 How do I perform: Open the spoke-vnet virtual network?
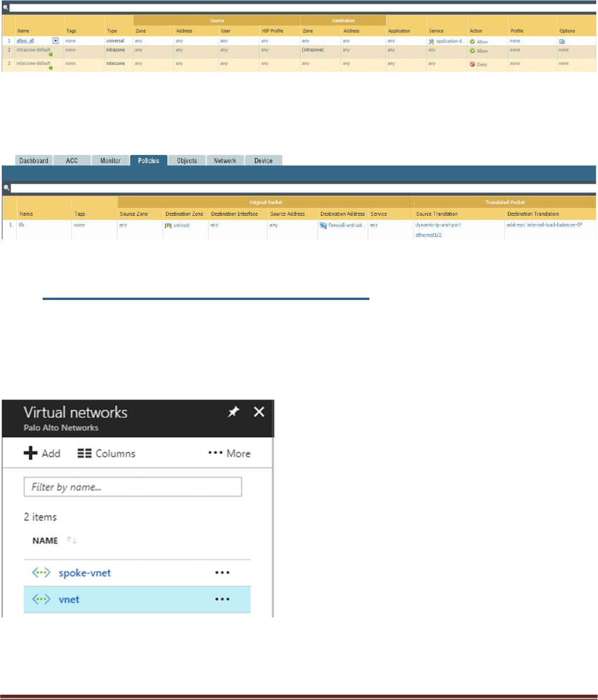click(85, 573)
